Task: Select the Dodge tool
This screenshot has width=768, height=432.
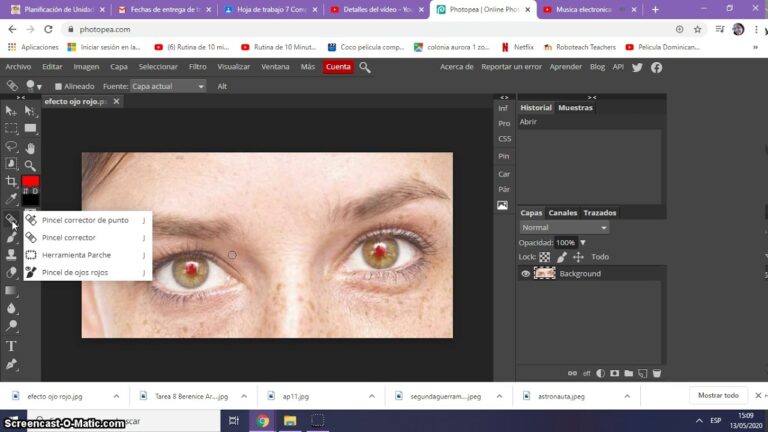Action: pos(11,326)
